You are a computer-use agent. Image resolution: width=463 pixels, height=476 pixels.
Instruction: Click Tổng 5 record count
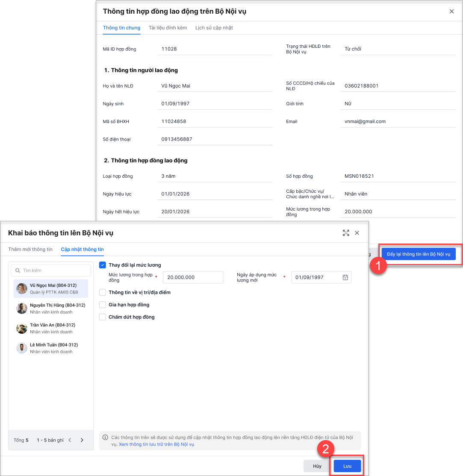pos(21,440)
